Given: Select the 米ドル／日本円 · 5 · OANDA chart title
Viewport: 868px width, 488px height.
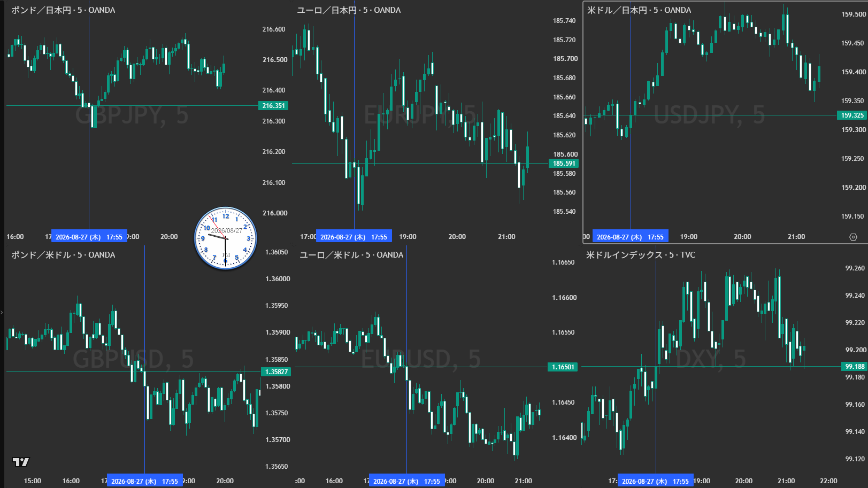Looking at the screenshot, I should coord(639,10).
